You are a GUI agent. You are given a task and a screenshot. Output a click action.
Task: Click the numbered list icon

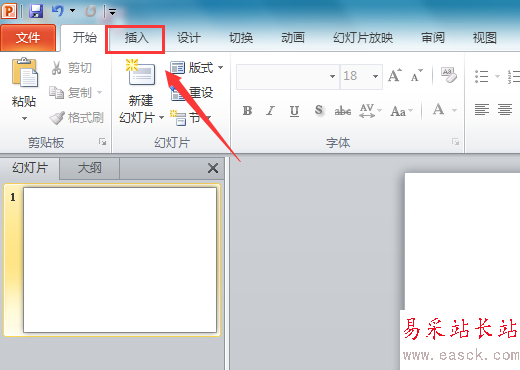pyautogui.click(x=513, y=76)
